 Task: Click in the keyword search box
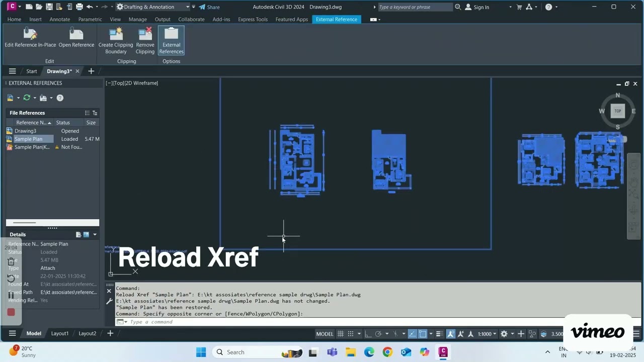pos(415,7)
